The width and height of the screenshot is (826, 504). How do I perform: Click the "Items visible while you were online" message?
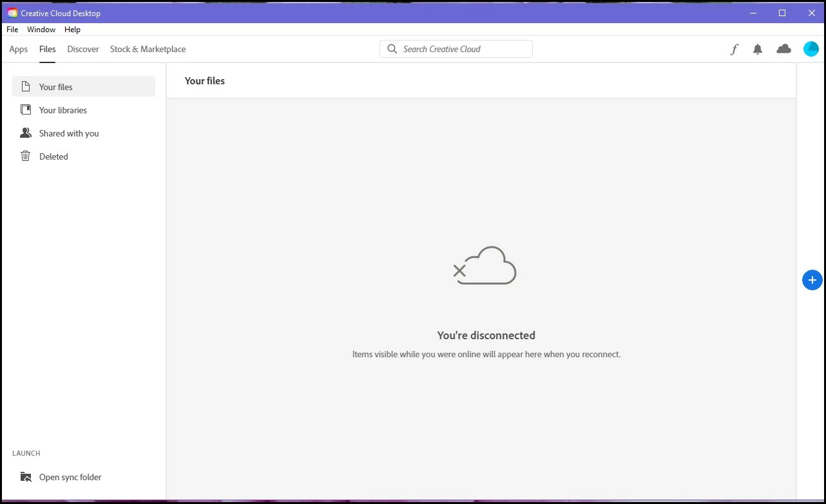coord(486,354)
